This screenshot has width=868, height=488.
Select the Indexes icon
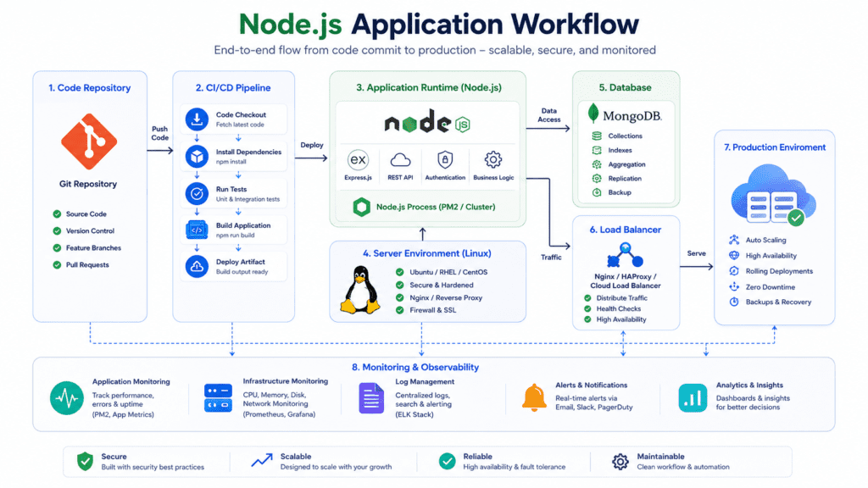pyautogui.click(x=597, y=150)
